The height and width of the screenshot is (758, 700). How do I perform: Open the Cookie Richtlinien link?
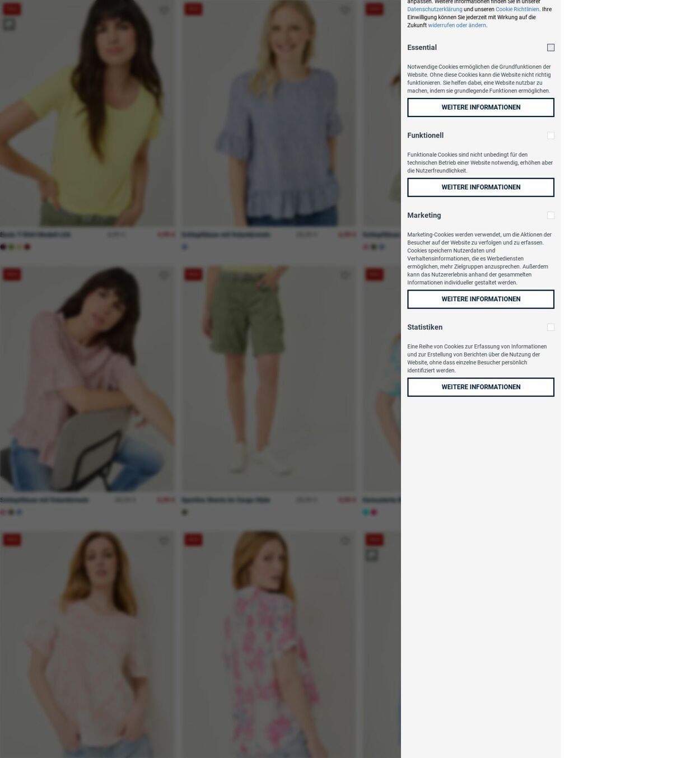(x=517, y=10)
